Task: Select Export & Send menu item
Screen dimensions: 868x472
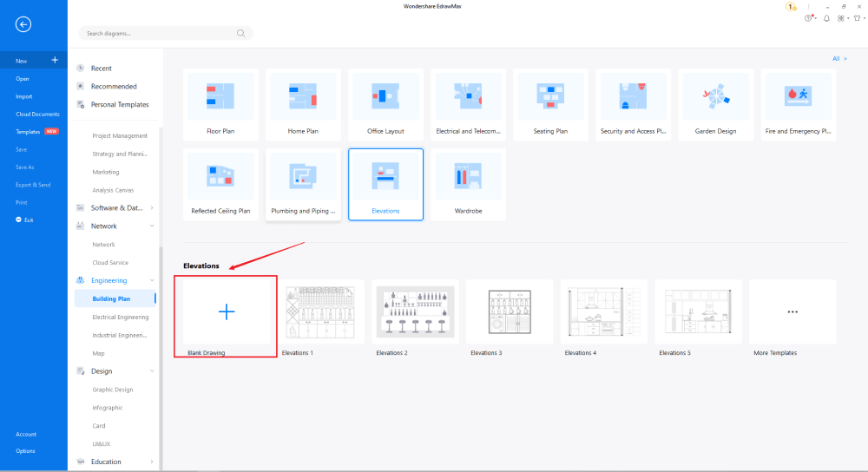Action: pos(33,185)
